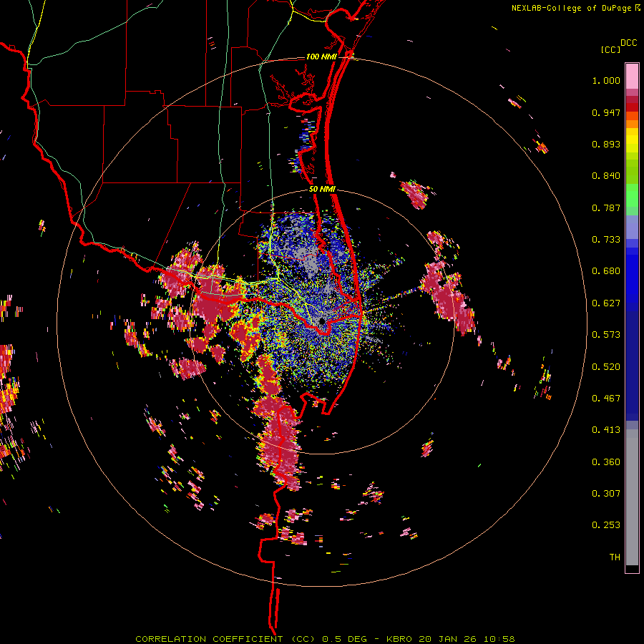Click the 0.733 color scale value
This screenshot has width=644, height=644.
tap(606, 240)
